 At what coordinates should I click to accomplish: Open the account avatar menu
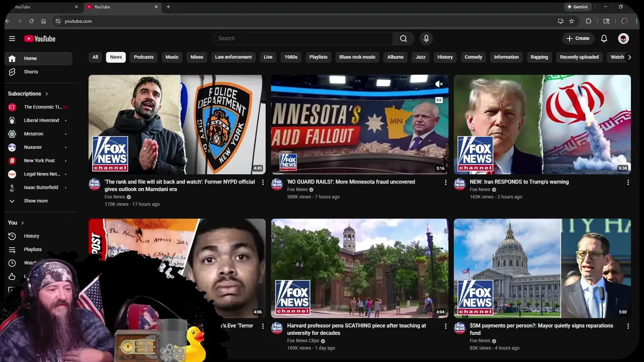pyautogui.click(x=623, y=39)
